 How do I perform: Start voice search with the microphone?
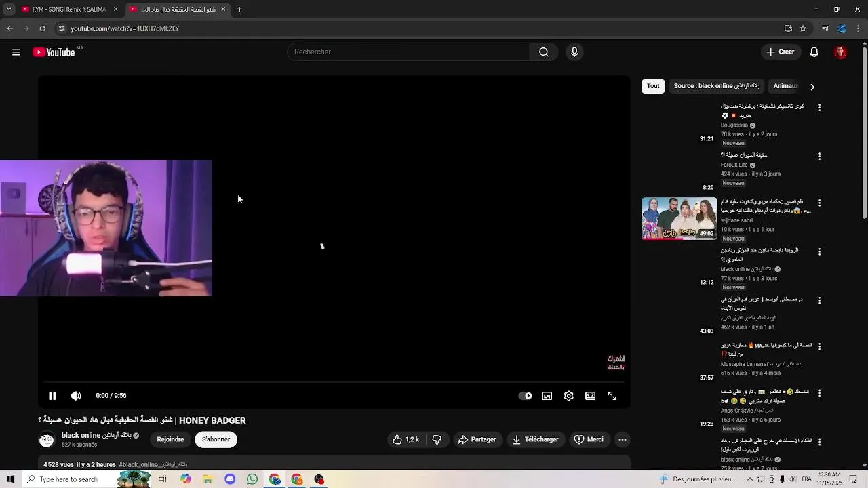(574, 52)
